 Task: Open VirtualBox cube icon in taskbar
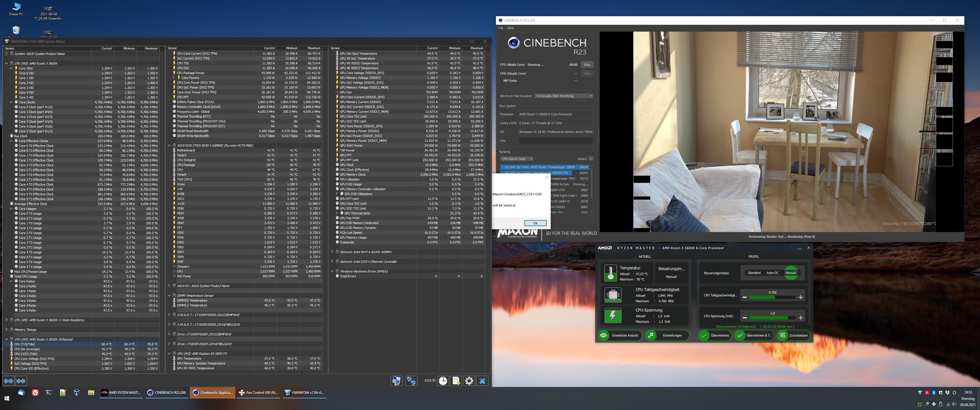click(76, 393)
